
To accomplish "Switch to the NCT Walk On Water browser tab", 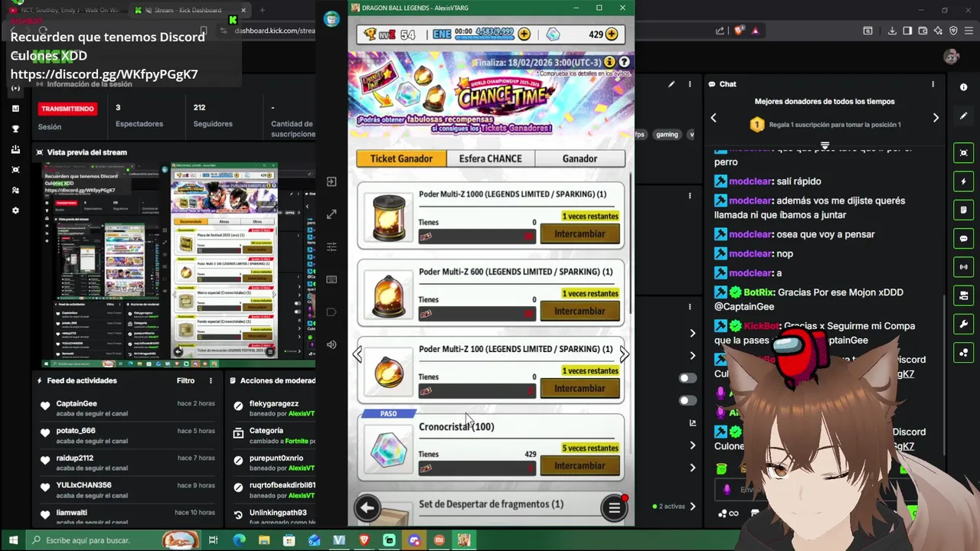I will (x=64, y=10).
